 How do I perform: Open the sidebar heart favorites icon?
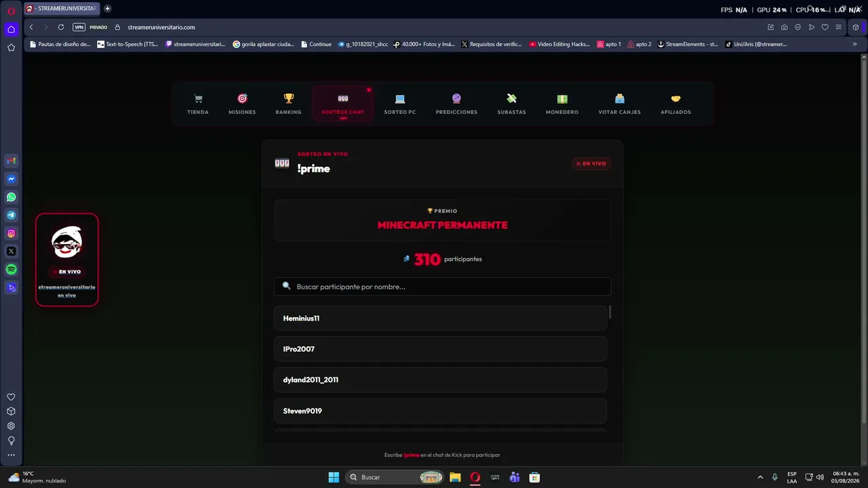(11, 397)
